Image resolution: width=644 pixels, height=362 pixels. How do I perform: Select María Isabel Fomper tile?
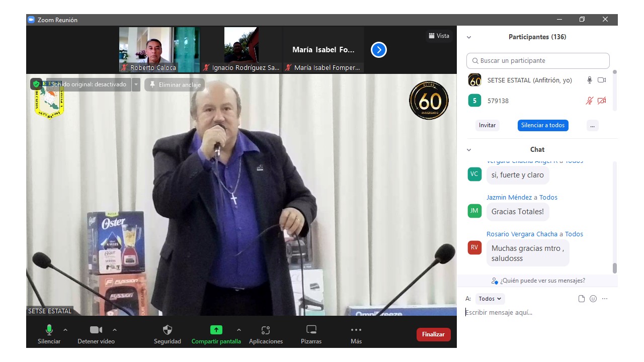click(324, 50)
